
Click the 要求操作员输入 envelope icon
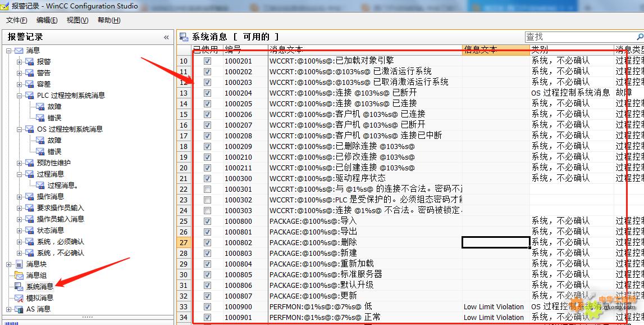[29, 207]
